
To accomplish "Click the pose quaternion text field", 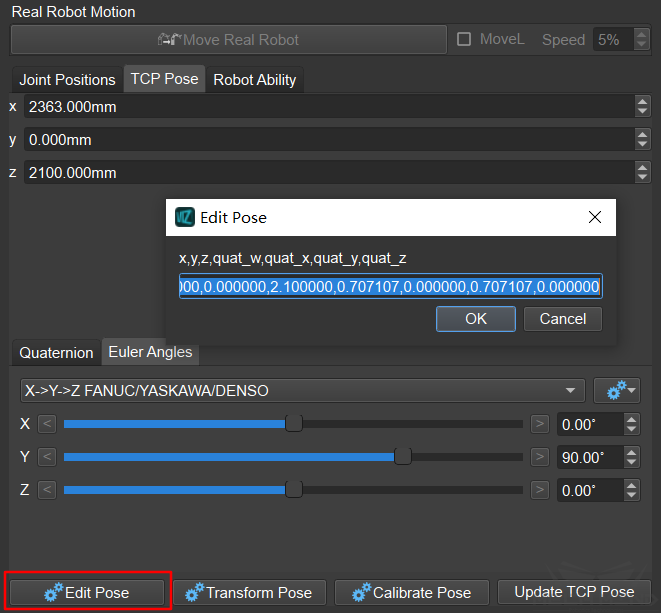I will [391, 287].
